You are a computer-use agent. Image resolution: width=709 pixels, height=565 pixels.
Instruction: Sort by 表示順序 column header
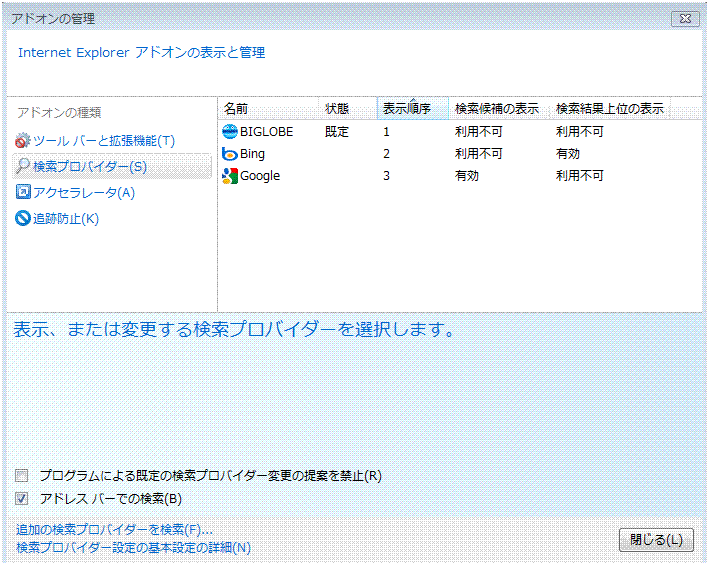coord(413,108)
